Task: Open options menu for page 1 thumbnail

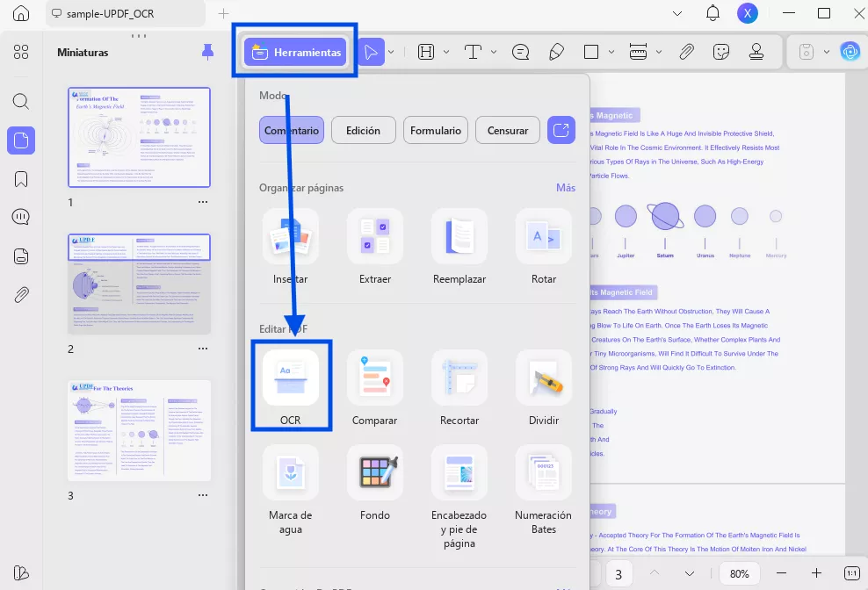Action: (x=203, y=202)
